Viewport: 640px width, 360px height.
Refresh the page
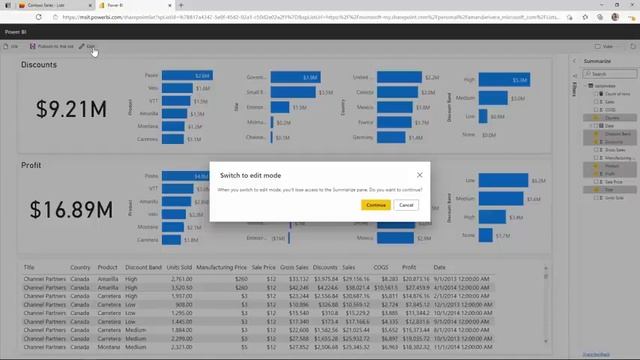point(39,17)
